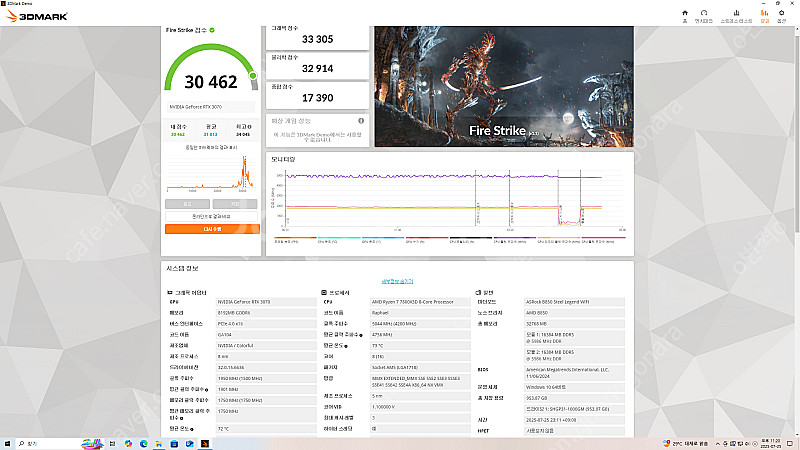Click the info icon next to average GPU temperature
Screen dimensions: 800x450
[x=192, y=429]
